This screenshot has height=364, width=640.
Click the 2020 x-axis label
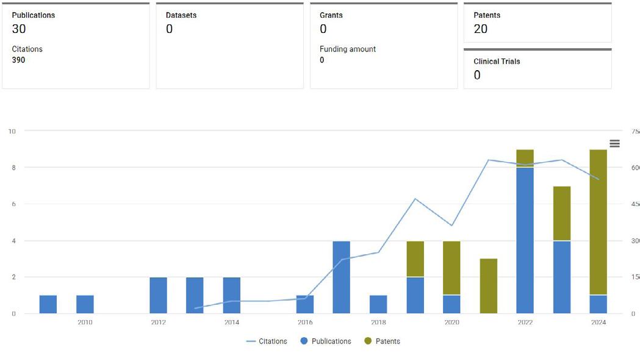pyautogui.click(x=452, y=323)
